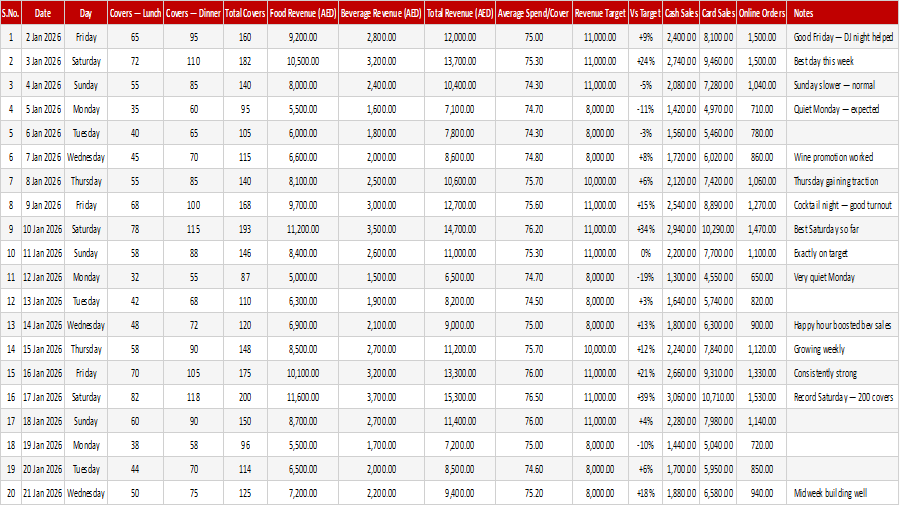Click the '21 Jan 2026' date cell
900x529 pixels.
43,493
